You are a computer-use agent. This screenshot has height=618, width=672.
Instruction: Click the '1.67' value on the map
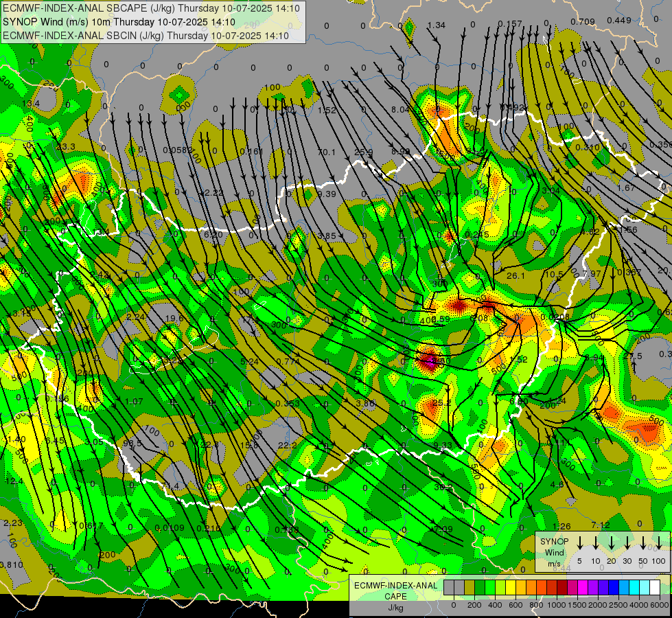tap(626, 188)
